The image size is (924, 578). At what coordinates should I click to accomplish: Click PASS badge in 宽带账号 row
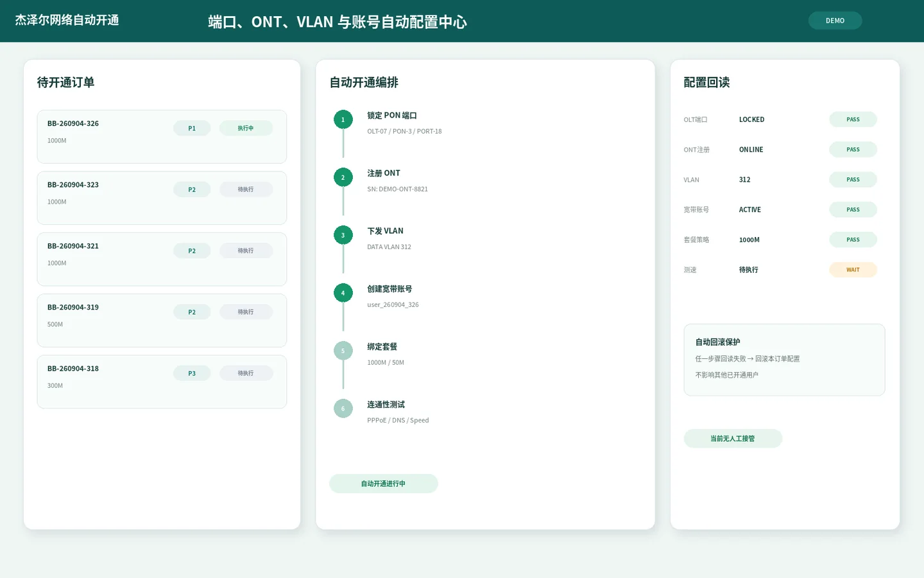pyautogui.click(x=853, y=210)
